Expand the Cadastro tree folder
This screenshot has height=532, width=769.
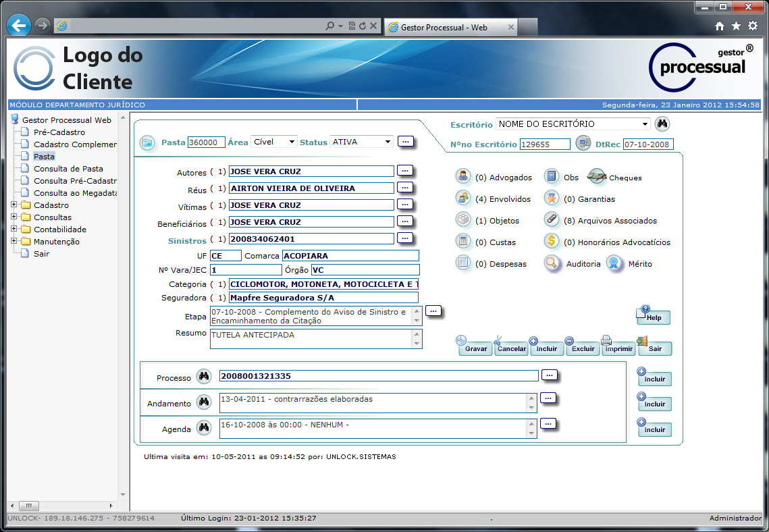click(14, 205)
